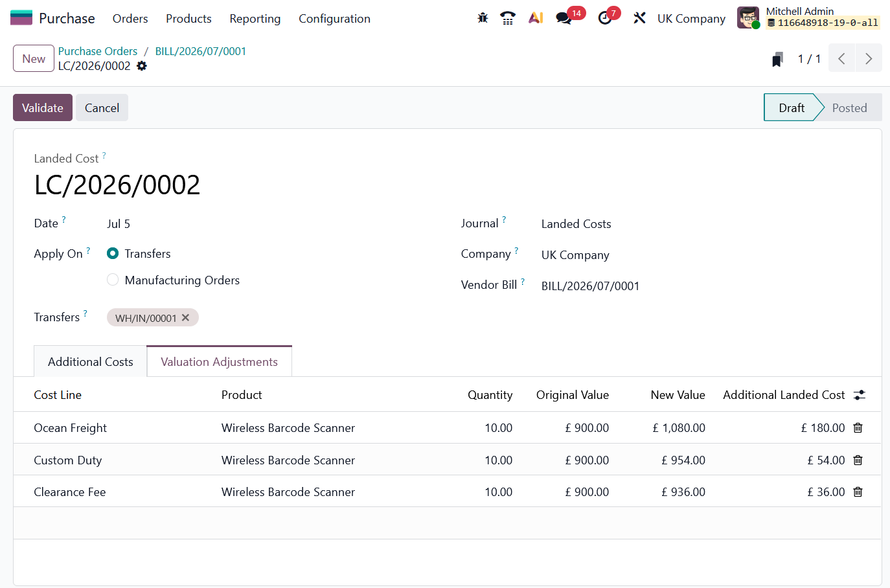Sort by New Value column header
Viewport: 890px width, 588px height.
(x=678, y=395)
